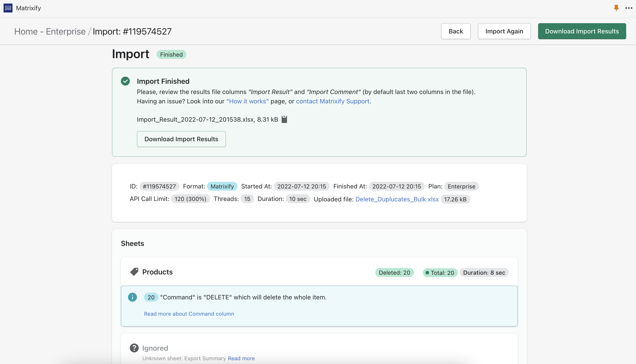Click clipboard icon next to result filename
Screen dimensions: 636x364
(x=284, y=119)
